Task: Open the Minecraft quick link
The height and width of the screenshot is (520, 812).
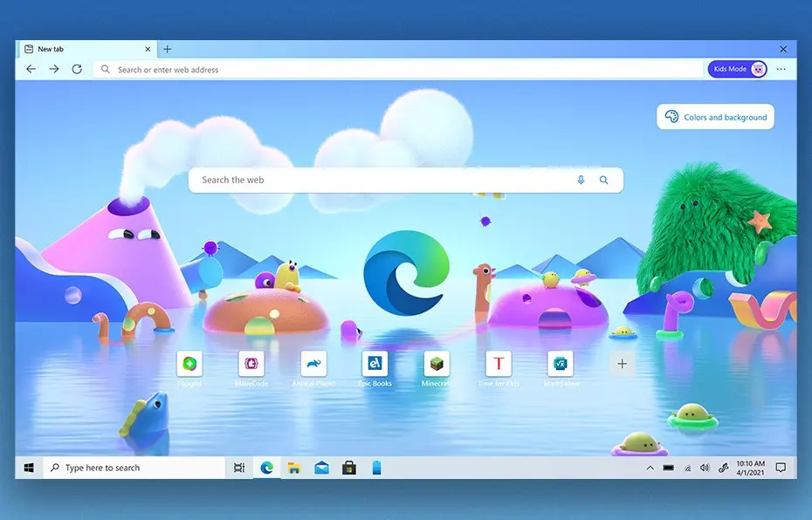Action: tap(437, 364)
